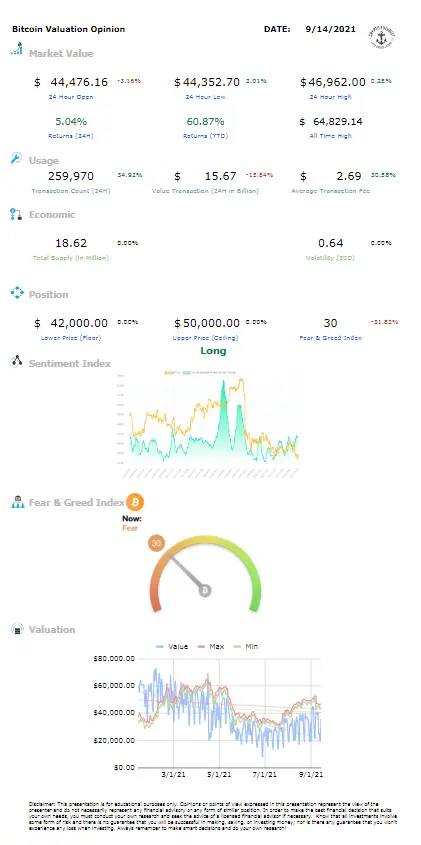Click the orange Fear status text
Screen dimensions: 421x845
[130, 528]
